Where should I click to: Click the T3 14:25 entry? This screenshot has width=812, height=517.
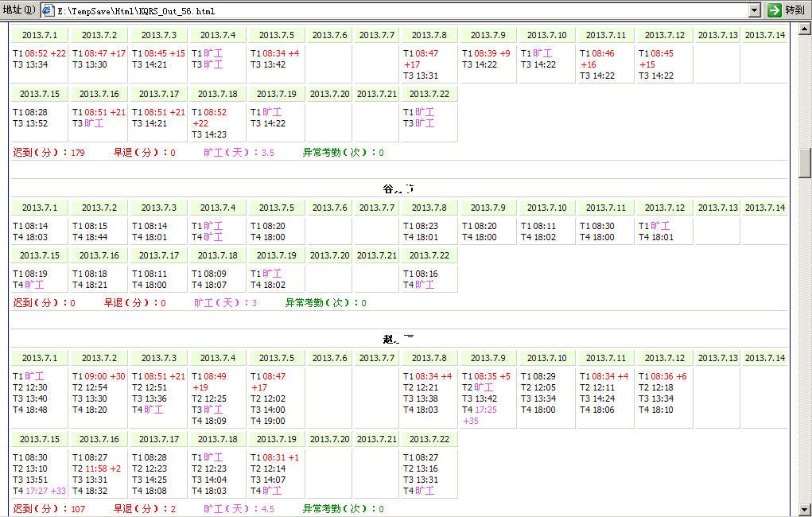coord(150,480)
